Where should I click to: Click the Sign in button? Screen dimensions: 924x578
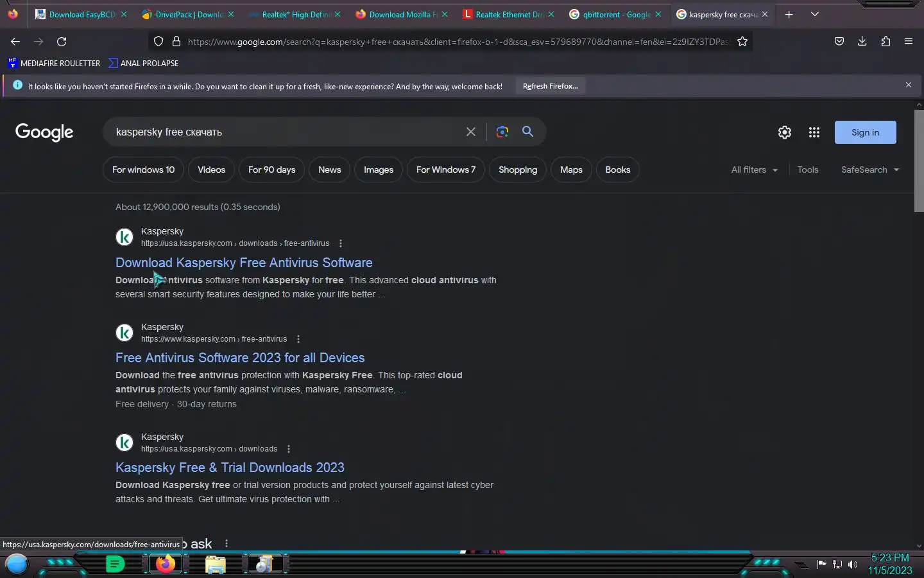[x=865, y=132]
